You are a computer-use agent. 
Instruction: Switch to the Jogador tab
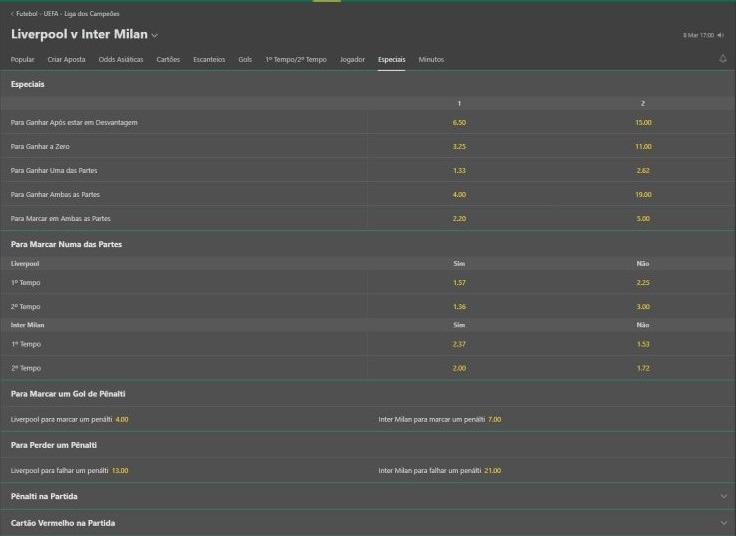tap(352, 60)
